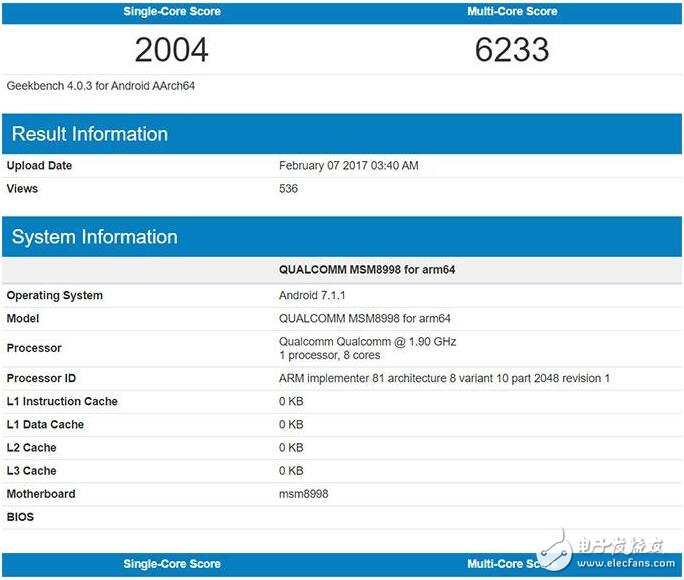The image size is (684, 580).
Task: Select the Geekbench 4.0.3 version text
Action: 101,86
